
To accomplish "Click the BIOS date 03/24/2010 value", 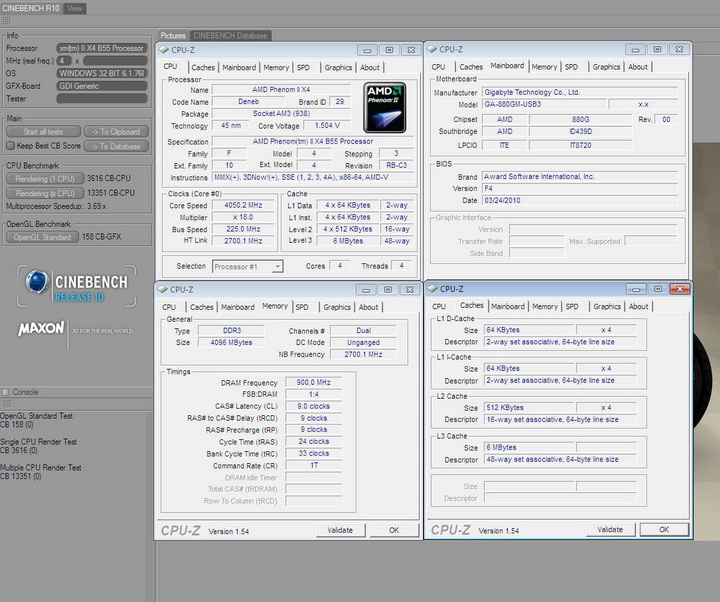I will coord(580,201).
